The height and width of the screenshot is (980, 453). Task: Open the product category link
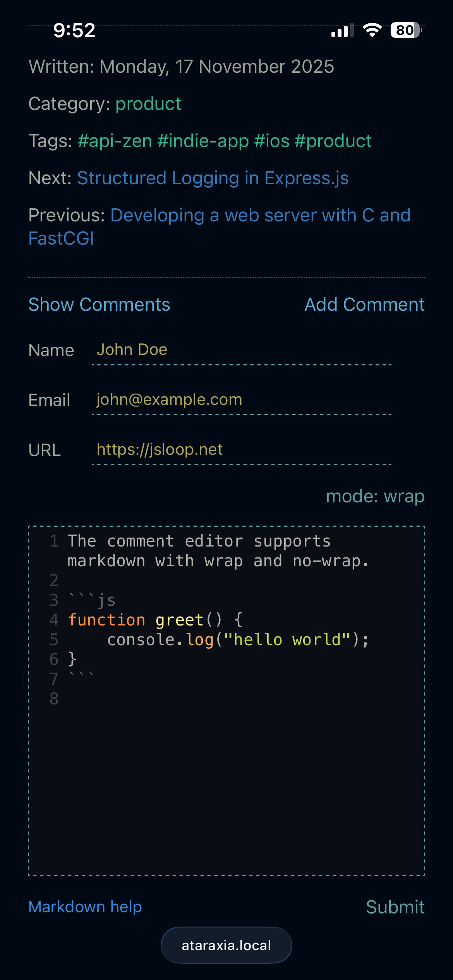pyautogui.click(x=148, y=104)
